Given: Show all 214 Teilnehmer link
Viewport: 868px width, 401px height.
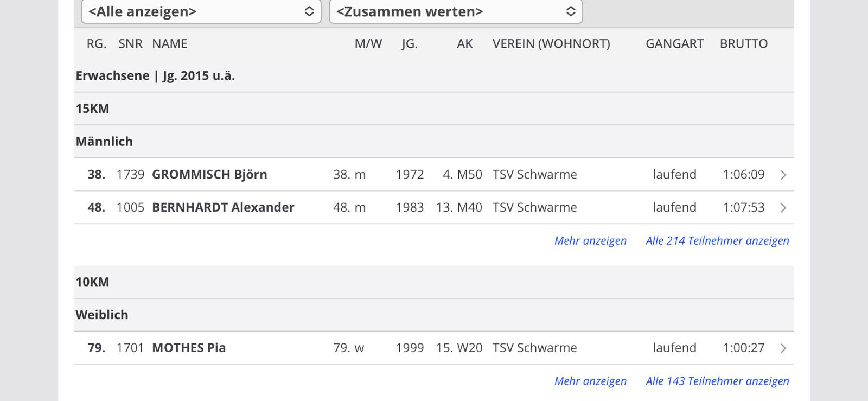Looking at the screenshot, I should [x=717, y=241].
